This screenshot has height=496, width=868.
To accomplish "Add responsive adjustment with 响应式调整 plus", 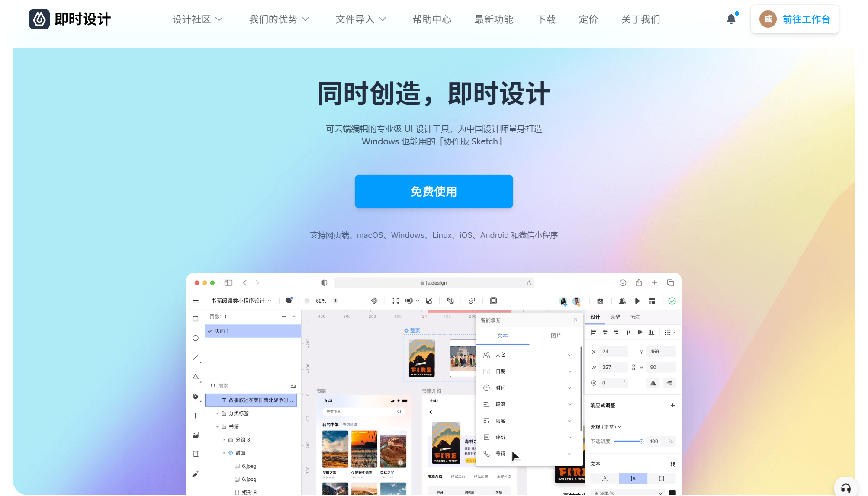I will pyautogui.click(x=672, y=406).
